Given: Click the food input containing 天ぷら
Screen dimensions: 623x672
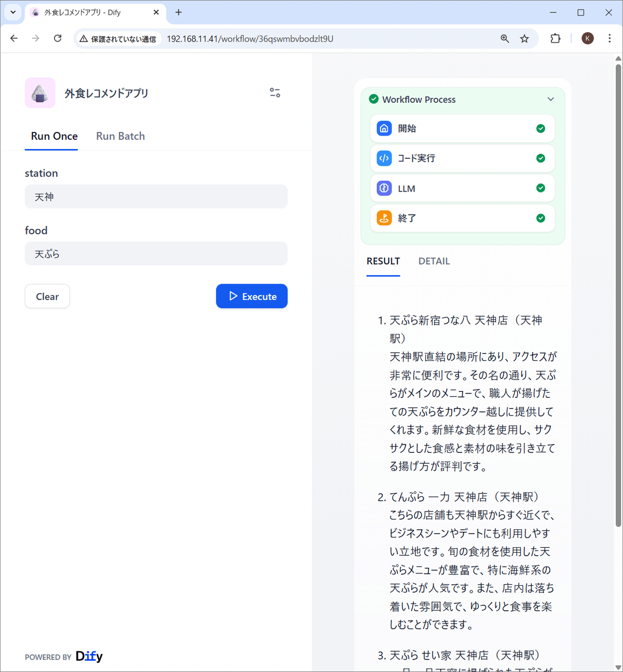Looking at the screenshot, I should (156, 253).
